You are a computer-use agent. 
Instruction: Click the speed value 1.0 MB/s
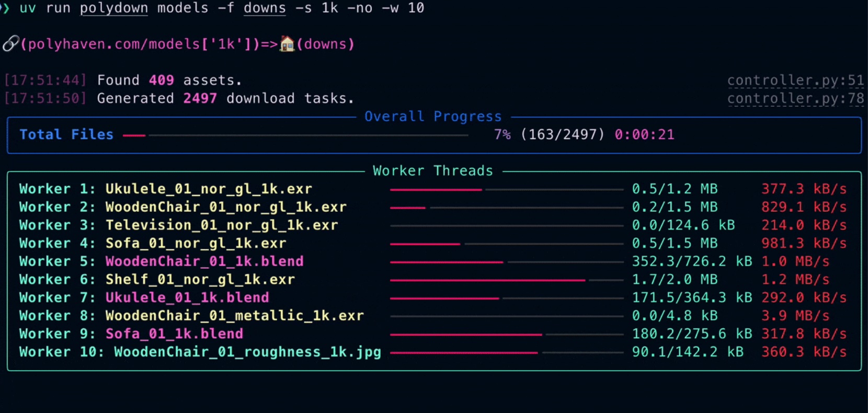795,261
